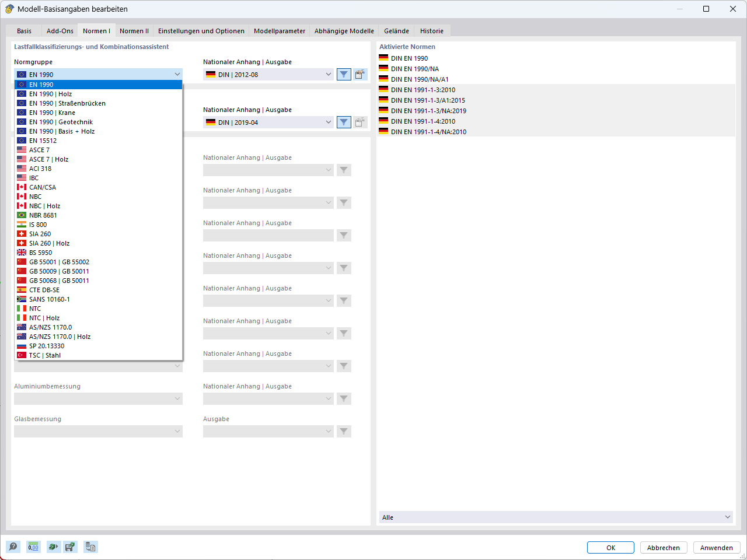Viewport: 747px width, 560px height.
Task: Confirm changes with the OK button
Action: click(610, 547)
